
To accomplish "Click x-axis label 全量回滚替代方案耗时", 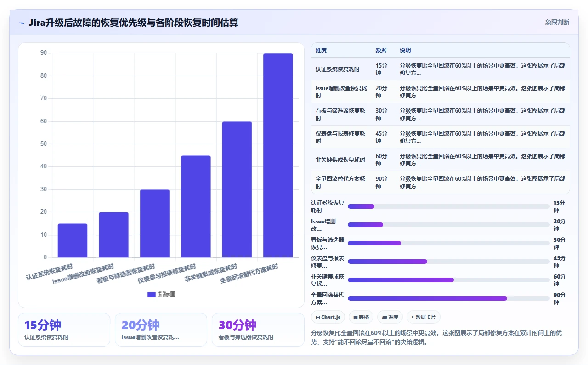I will pyautogui.click(x=249, y=274).
